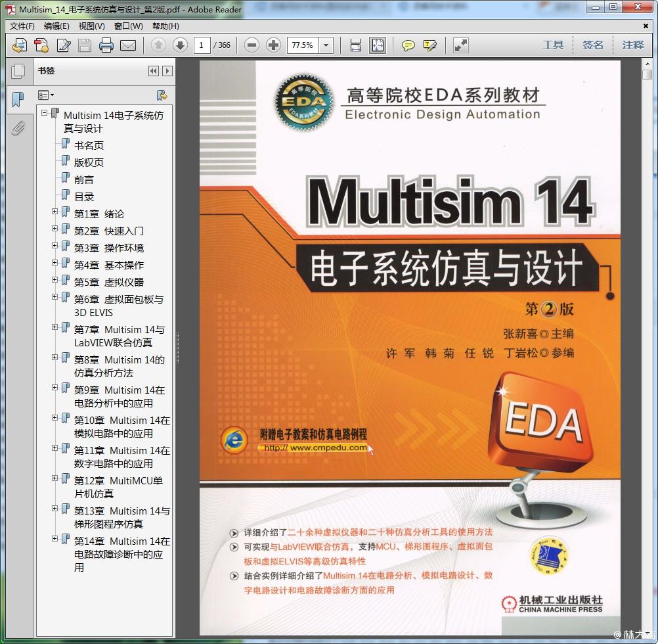Zoom out with the minus button
Screen dimensions: 658x644
coord(252,45)
